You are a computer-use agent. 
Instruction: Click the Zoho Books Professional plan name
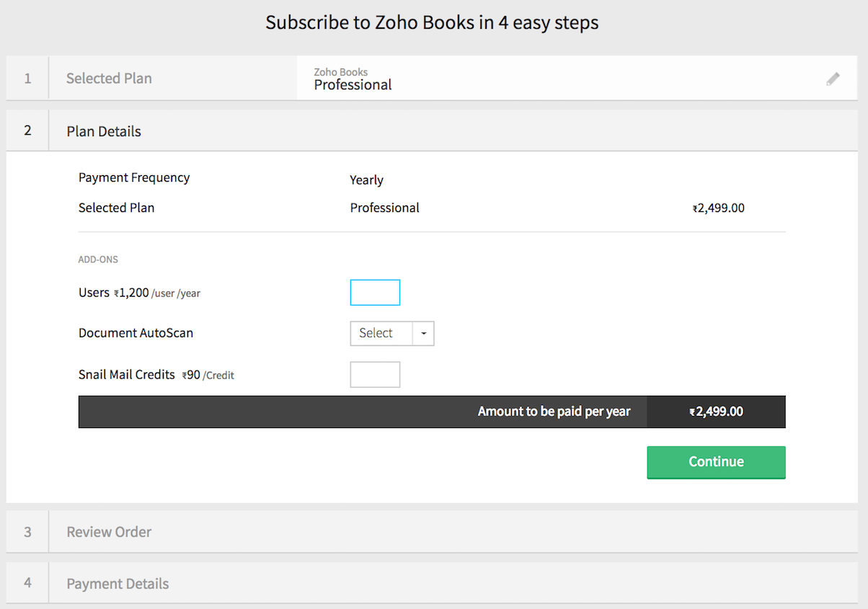(x=353, y=84)
